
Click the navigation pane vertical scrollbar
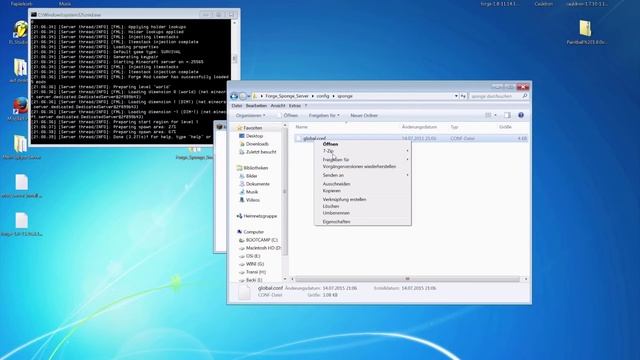[x=284, y=191]
